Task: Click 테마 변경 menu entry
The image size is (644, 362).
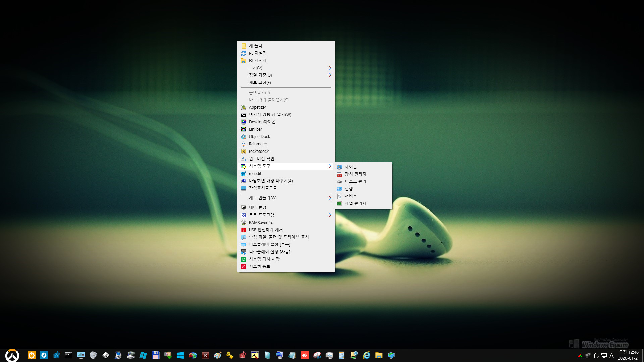Action: (286, 208)
